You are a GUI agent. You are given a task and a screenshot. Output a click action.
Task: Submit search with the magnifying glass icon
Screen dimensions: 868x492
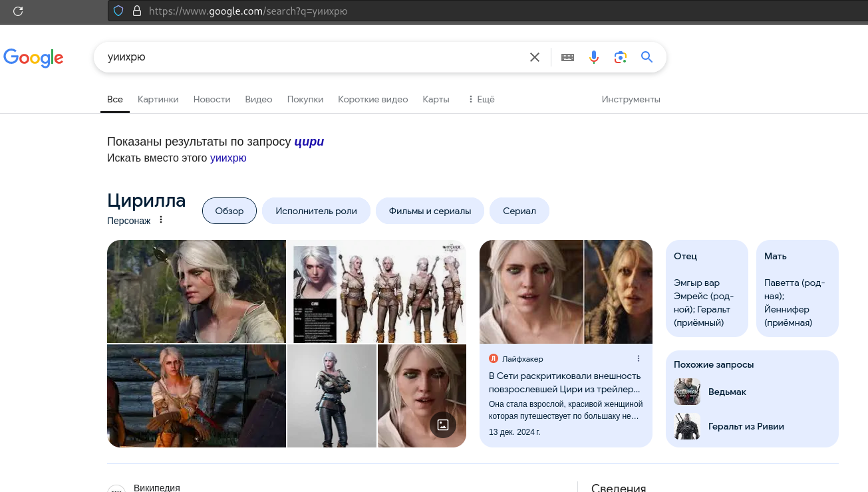(x=647, y=57)
